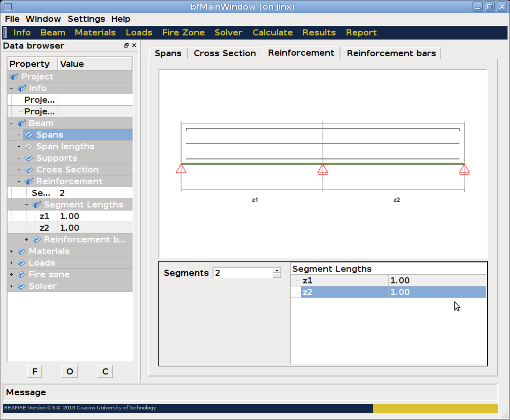Float the Data browser panel

tap(126, 46)
